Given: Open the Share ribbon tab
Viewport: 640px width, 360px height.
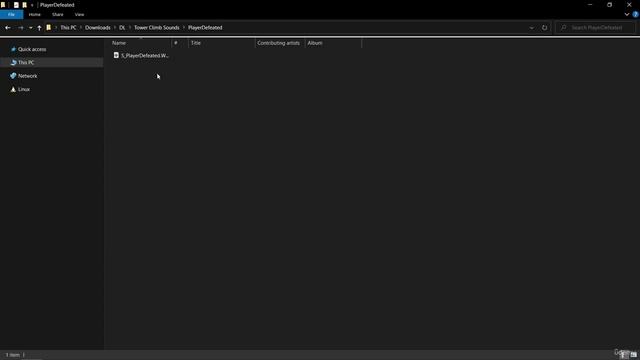Looking at the screenshot, I should (x=58, y=14).
